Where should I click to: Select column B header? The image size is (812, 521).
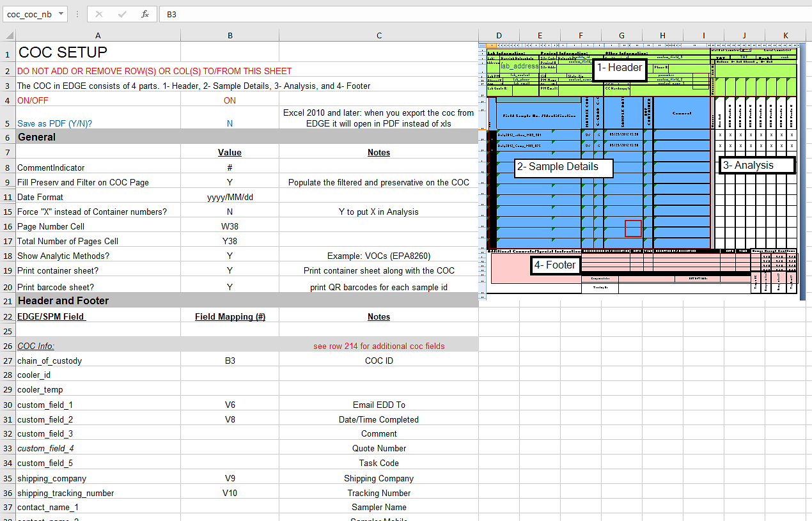coord(230,36)
